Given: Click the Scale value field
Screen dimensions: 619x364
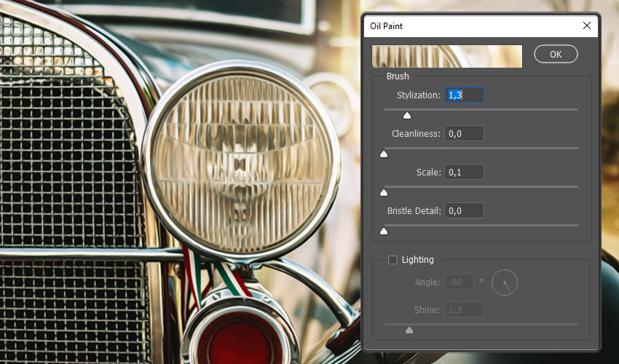Looking at the screenshot, I should click(465, 172).
